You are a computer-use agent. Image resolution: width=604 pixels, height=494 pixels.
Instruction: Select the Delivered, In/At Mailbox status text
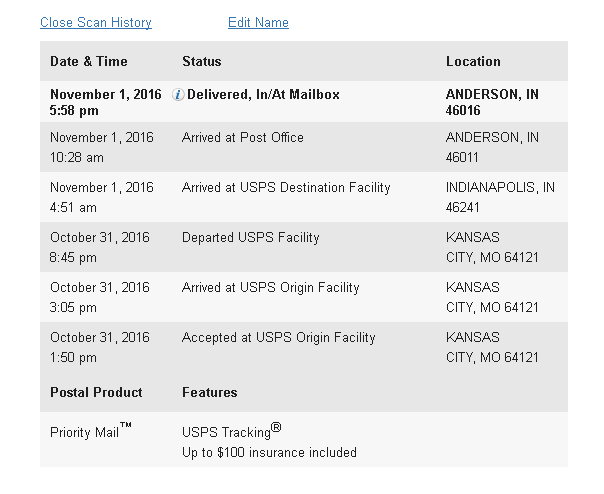tap(263, 94)
